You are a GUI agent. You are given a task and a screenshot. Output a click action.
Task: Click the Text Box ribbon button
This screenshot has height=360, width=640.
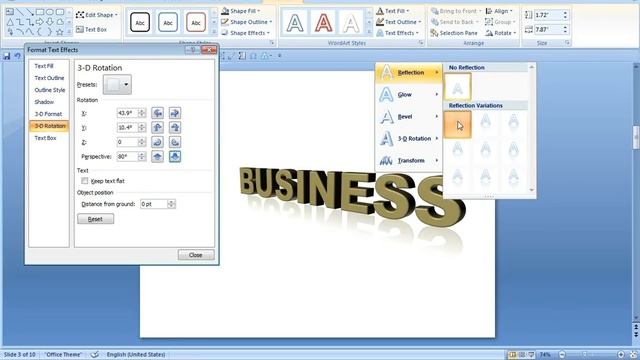91,29
